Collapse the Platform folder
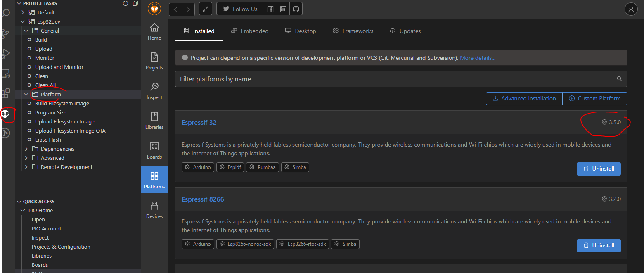This screenshot has width=644, height=273. point(26,94)
